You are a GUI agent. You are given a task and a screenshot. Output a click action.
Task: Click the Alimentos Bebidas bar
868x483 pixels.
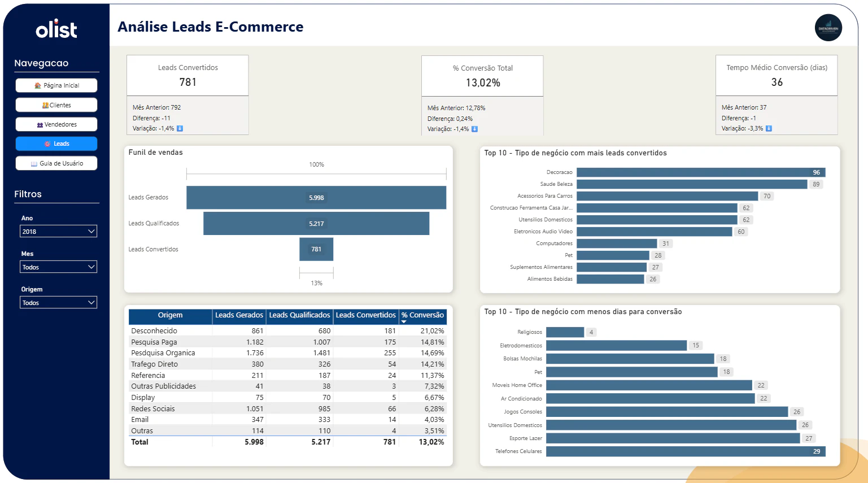point(610,279)
